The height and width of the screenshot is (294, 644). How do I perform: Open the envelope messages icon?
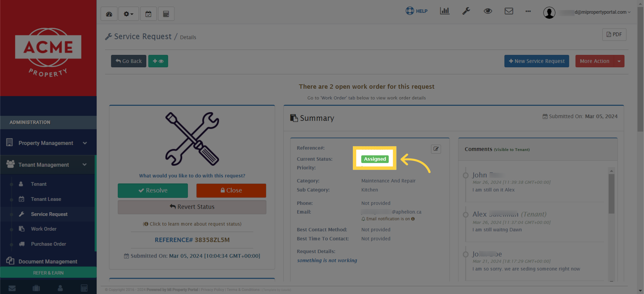click(x=509, y=11)
